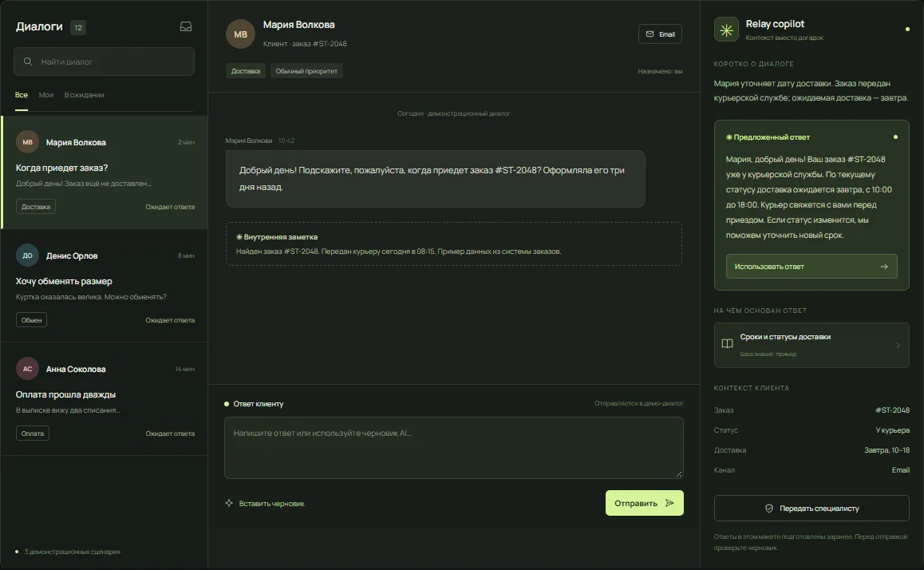Click the reply text area resize grip
The image size is (924, 570).
coord(680,474)
